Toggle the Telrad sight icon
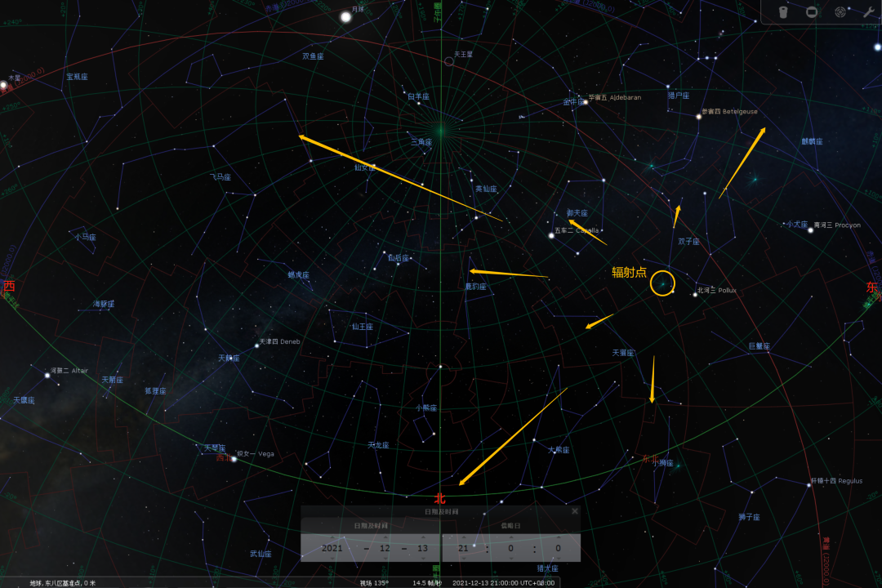Screen dimensions: 882x588 (840, 11)
